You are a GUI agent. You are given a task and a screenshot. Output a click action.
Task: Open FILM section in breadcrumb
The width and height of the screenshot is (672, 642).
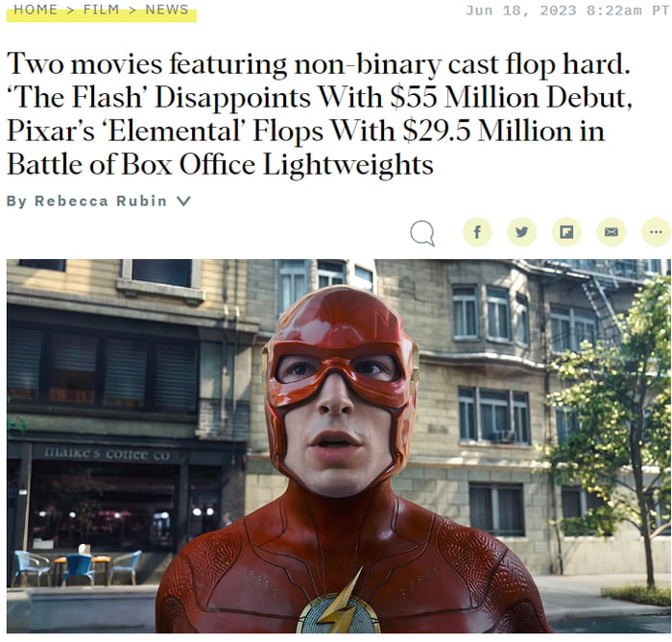(101, 10)
